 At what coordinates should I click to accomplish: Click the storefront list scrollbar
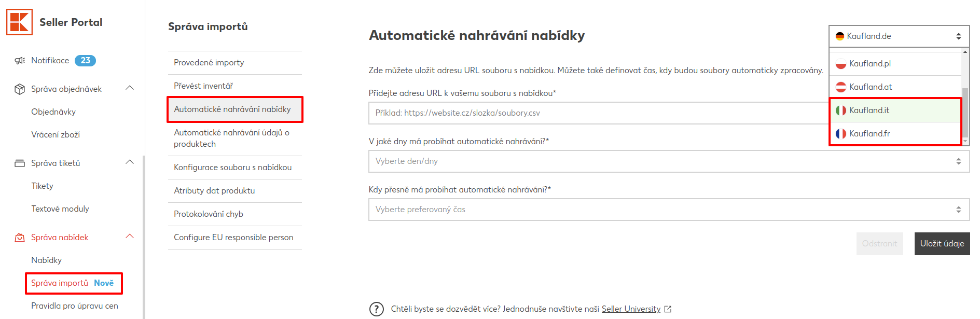tap(965, 96)
